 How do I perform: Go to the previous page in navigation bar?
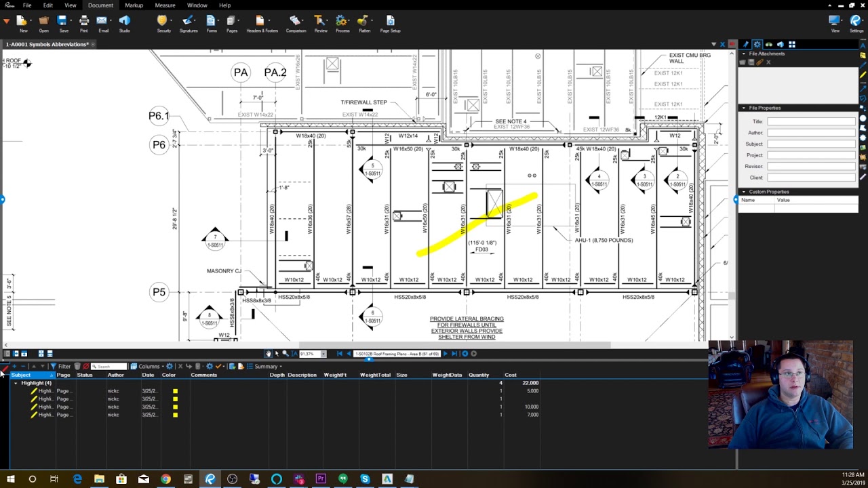click(349, 353)
